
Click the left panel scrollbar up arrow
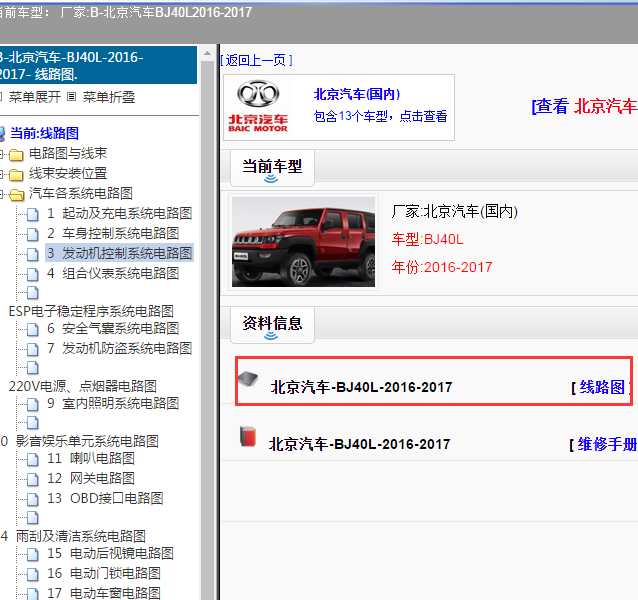click(x=208, y=53)
